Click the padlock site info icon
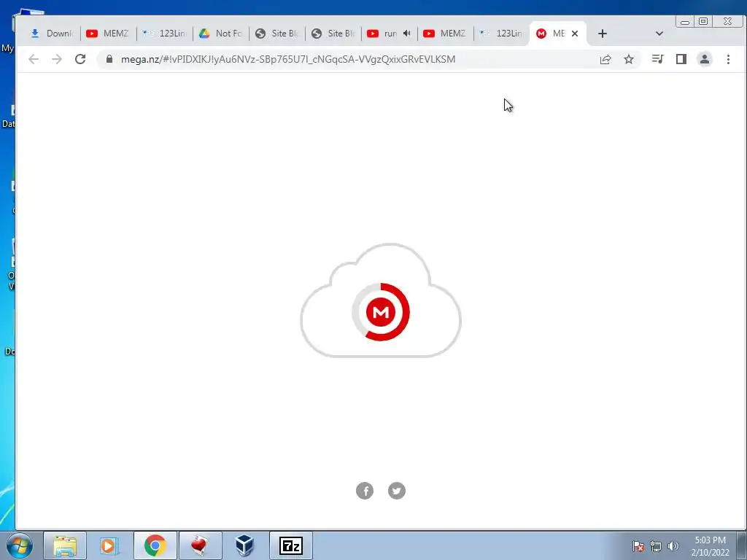This screenshot has height=560, width=747. click(x=109, y=59)
